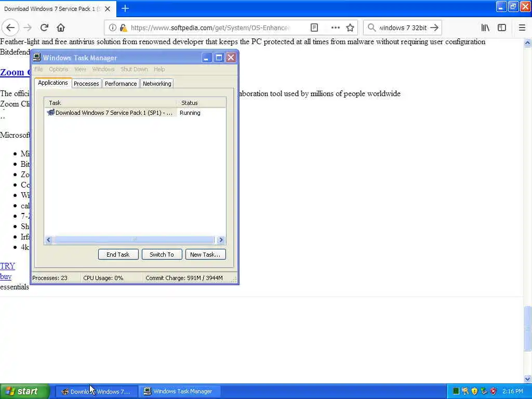The width and height of the screenshot is (532, 399).
Task: Show sidebars icon in Firefox toolbar
Action: click(x=502, y=28)
